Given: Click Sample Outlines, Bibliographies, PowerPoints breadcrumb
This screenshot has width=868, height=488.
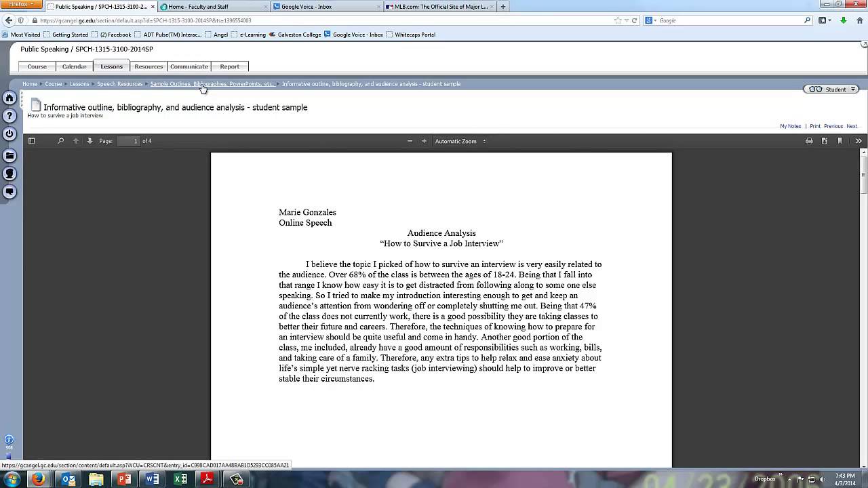Looking at the screenshot, I should 212,84.
